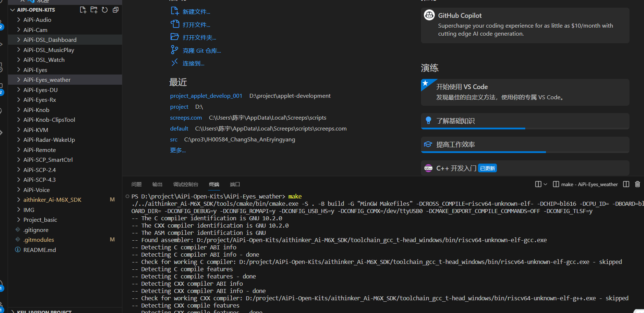Open the 了解基础知识 walkthrough card
Screen dimensions: 644x313
(525, 121)
